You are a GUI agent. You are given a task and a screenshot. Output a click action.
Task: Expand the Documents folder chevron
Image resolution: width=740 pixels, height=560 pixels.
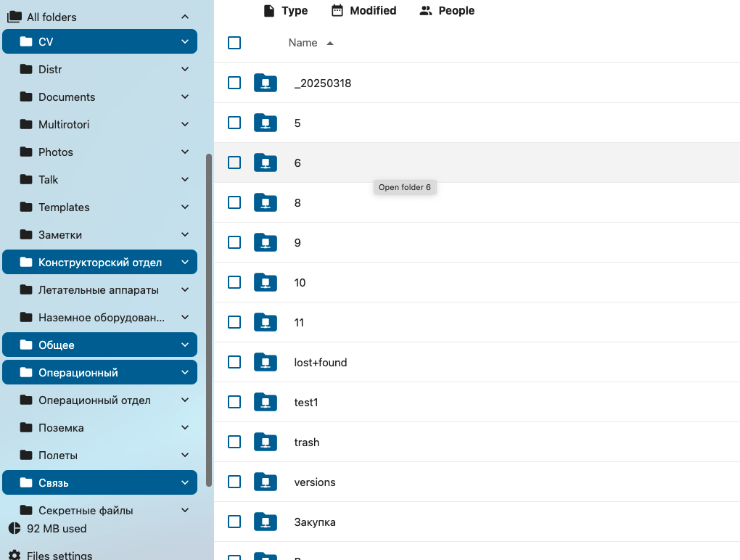pyautogui.click(x=185, y=96)
